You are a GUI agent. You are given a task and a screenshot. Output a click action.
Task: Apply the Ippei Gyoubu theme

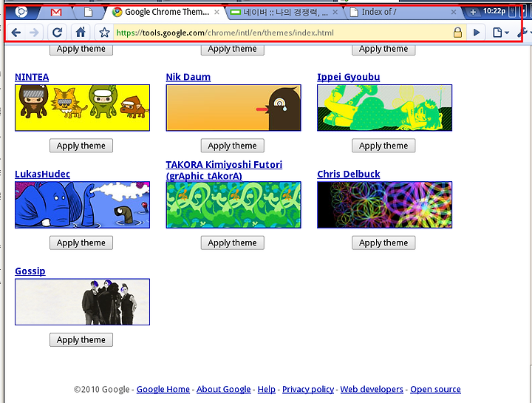tap(383, 146)
